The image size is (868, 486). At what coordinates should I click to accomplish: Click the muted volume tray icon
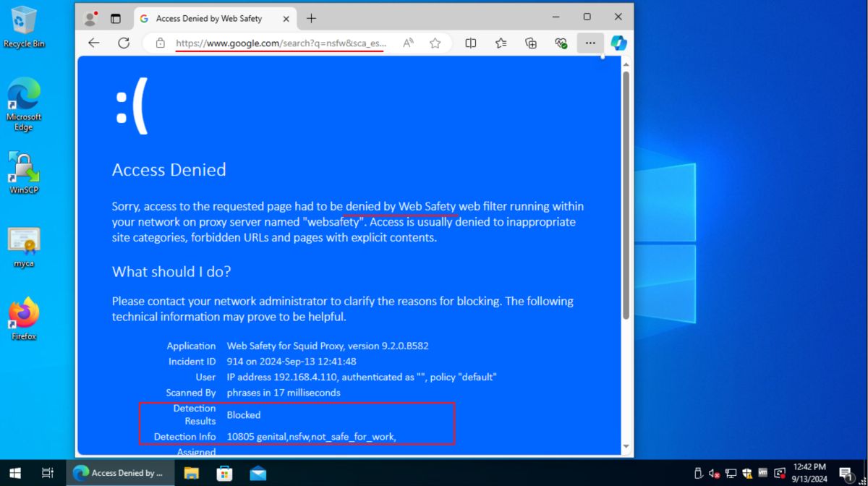click(715, 474)
